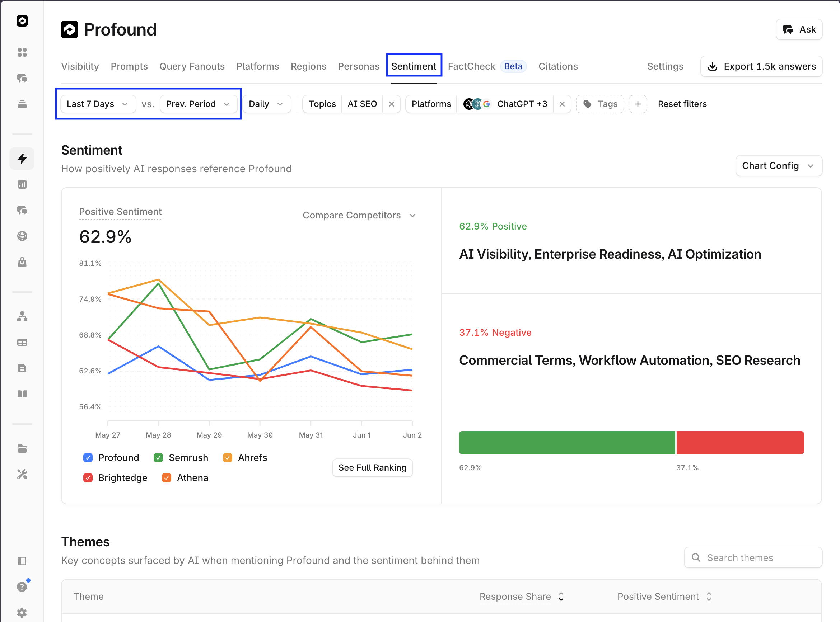Open the Daily granularity dropdown

pyautogui.click(x=266, y=104)
